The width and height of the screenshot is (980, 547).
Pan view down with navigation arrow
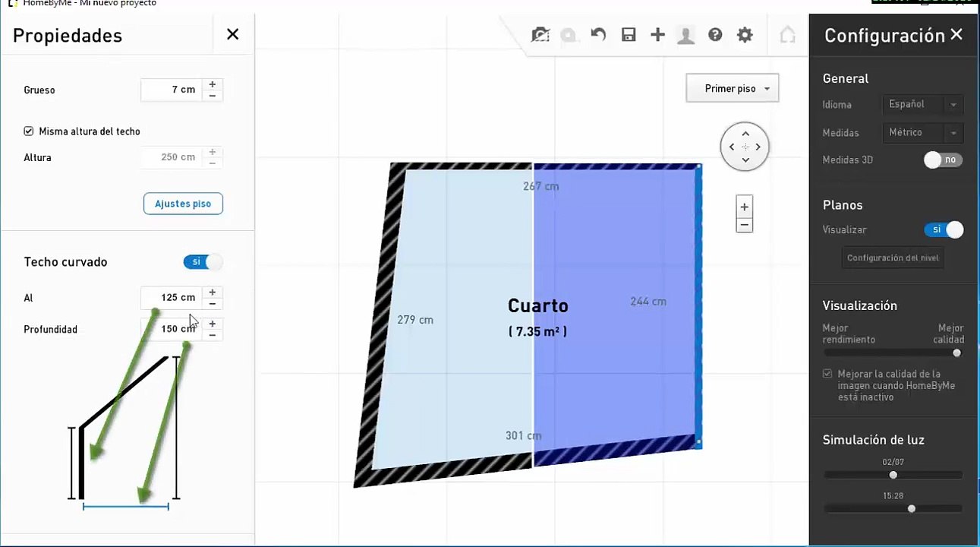(x=745, y=160)
